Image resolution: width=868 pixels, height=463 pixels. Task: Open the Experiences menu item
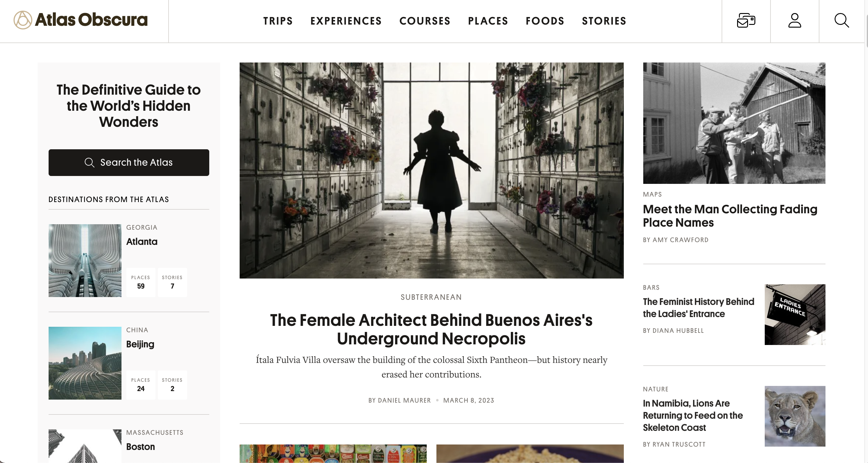click(346, 21)
